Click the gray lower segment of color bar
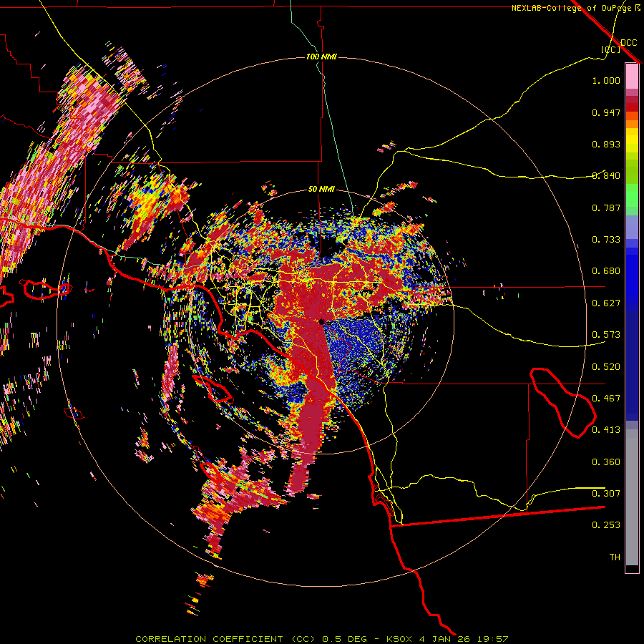Viewport: 644px width, 644px height. point(632,497)
